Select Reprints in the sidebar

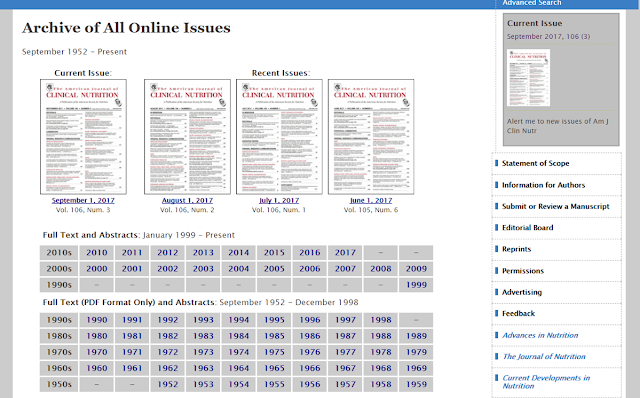pos(516,249)
